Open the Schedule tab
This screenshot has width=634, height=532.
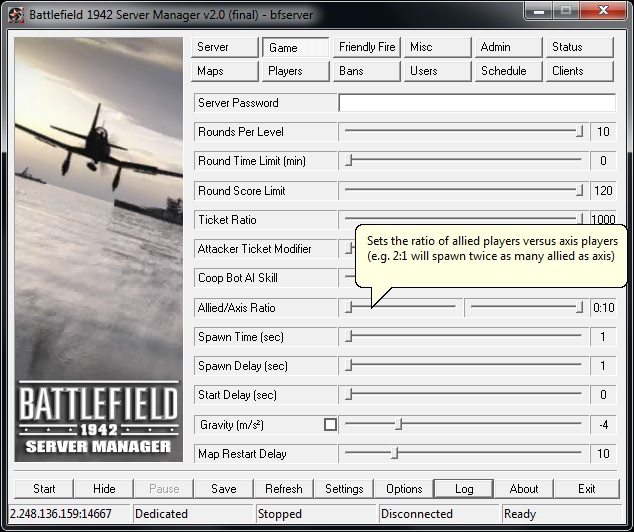point(509,71)
